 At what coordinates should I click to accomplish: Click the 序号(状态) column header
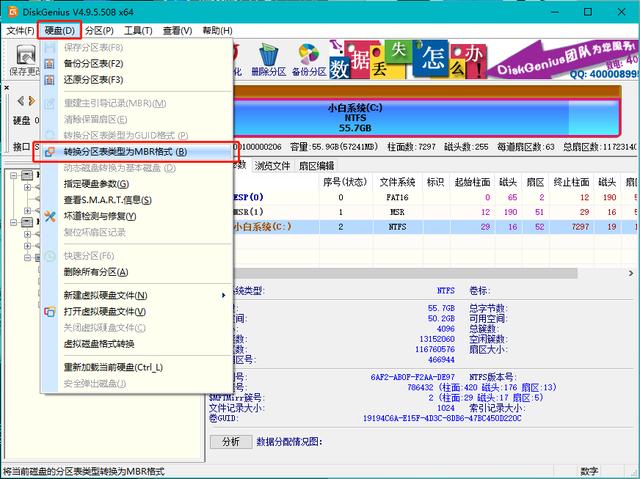[x=345, y=182]
